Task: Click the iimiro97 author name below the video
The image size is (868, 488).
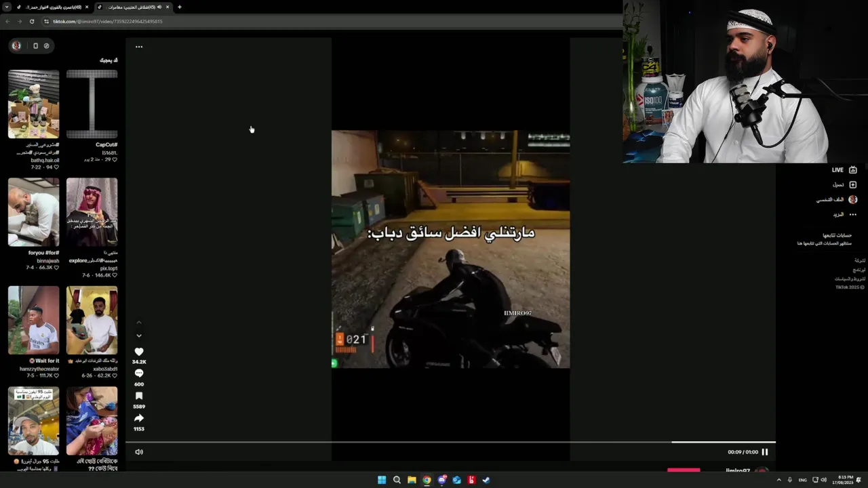Action: (738, 470)
